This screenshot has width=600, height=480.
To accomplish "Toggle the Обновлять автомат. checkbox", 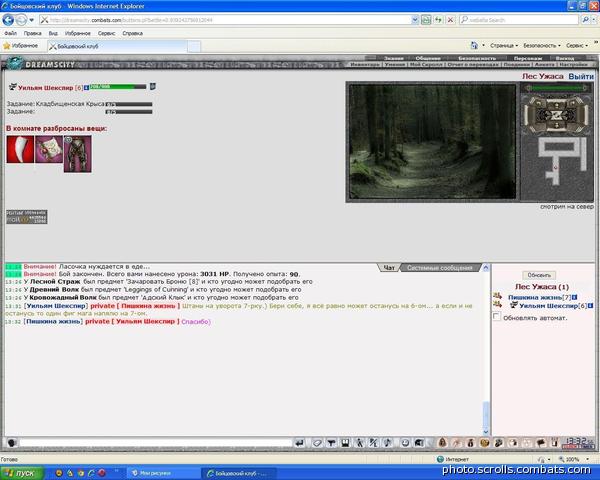I will point(497,317).
